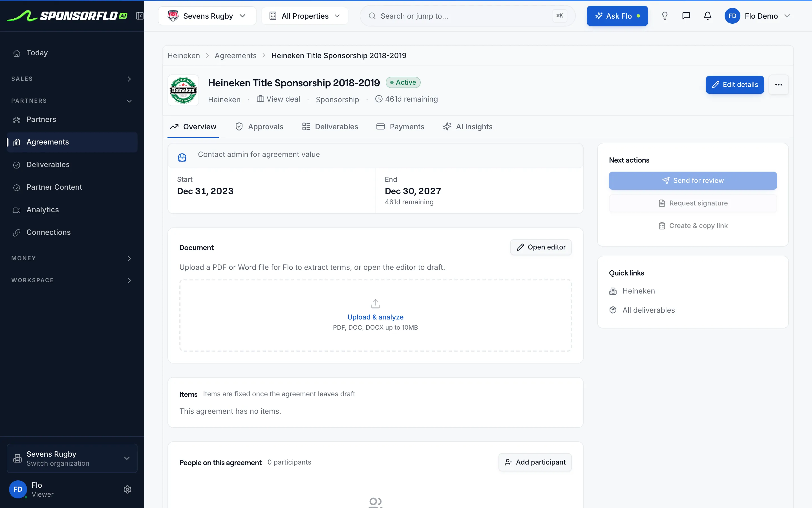The height and width of the screenshot is (508, 812).
Task: Open the All Properties dropdown
Action: [305, 16]
